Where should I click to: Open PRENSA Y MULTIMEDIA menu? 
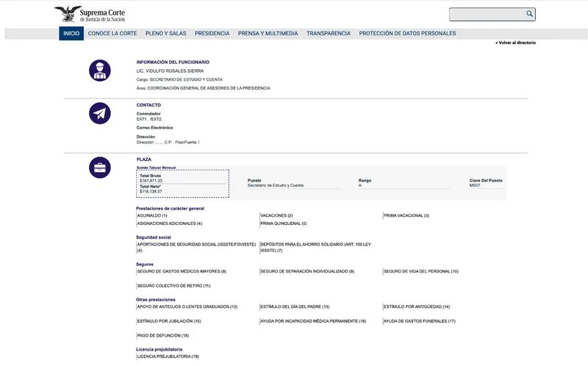coord(268,34)
